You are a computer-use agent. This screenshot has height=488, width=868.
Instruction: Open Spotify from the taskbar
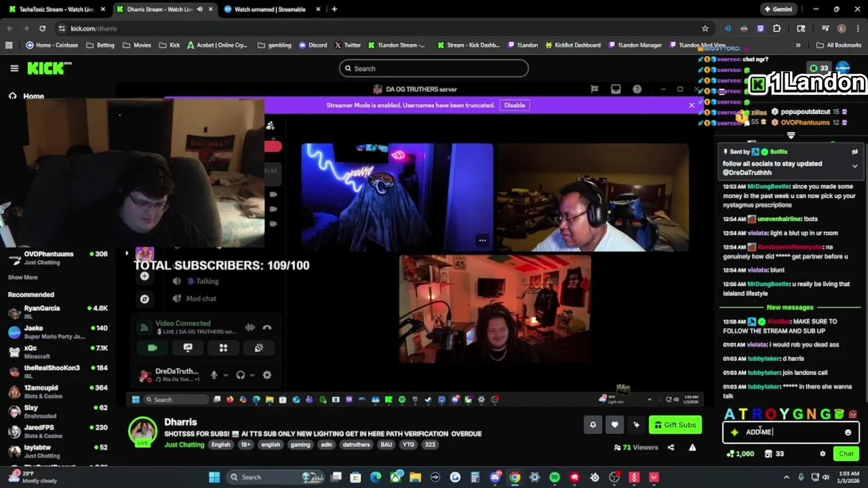555,477
